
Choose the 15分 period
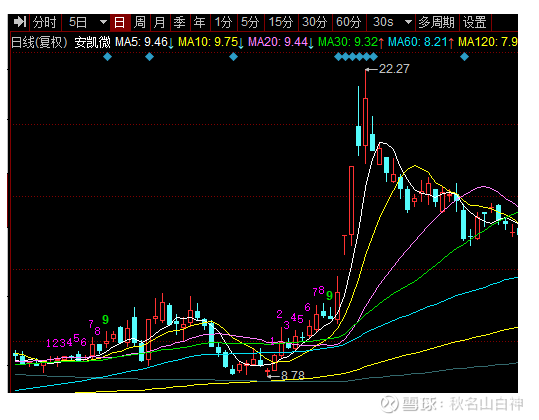(281, 22)
